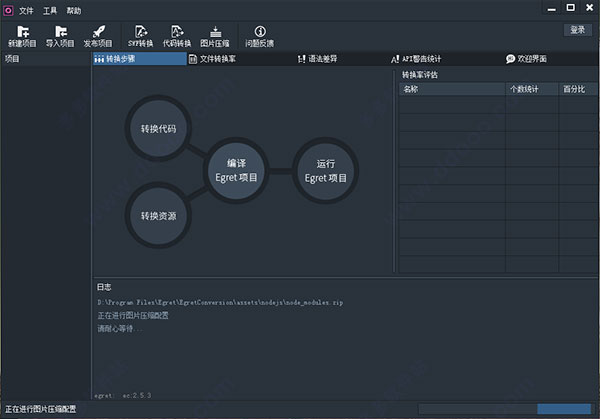Close the application window

coord(590,8)
